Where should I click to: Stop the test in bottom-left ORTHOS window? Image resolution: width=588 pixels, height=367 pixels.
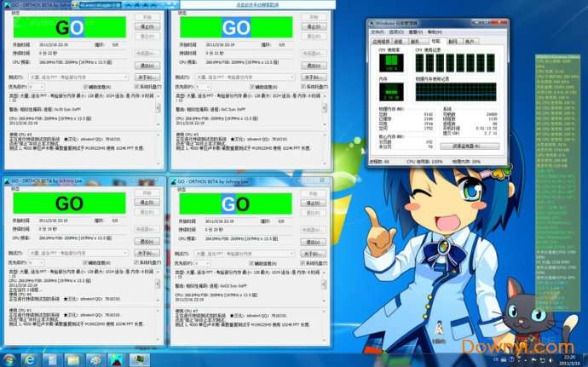tap(147, 203)
